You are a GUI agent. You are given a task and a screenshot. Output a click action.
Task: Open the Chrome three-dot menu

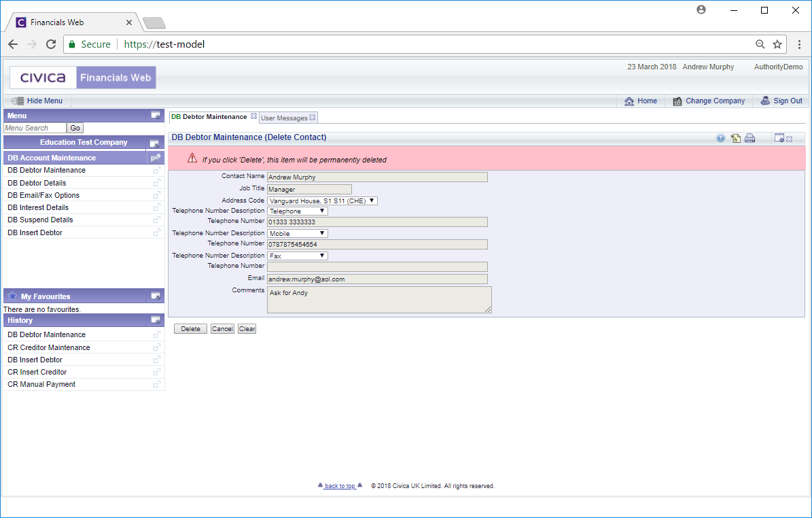(x=799, y=45)
